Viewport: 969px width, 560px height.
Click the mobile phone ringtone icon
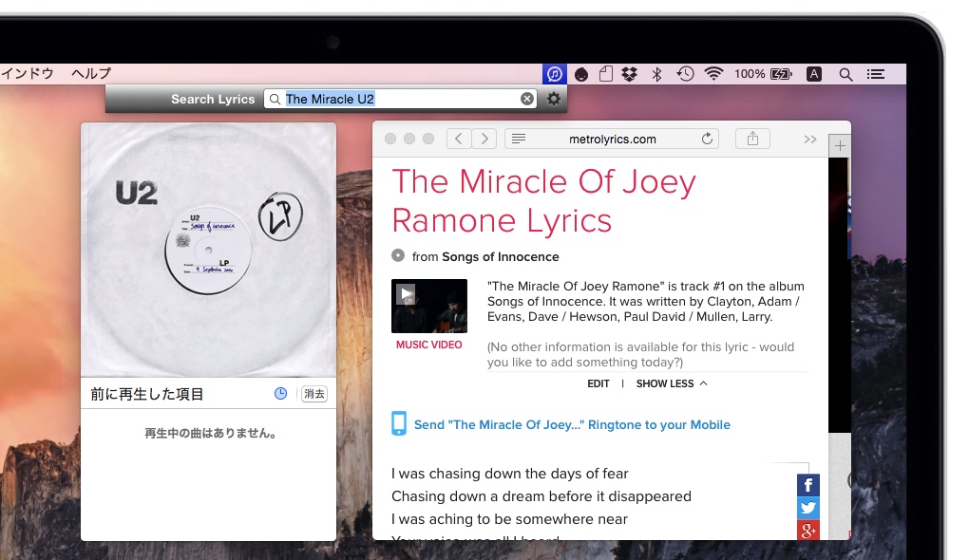tap(399, 423)
